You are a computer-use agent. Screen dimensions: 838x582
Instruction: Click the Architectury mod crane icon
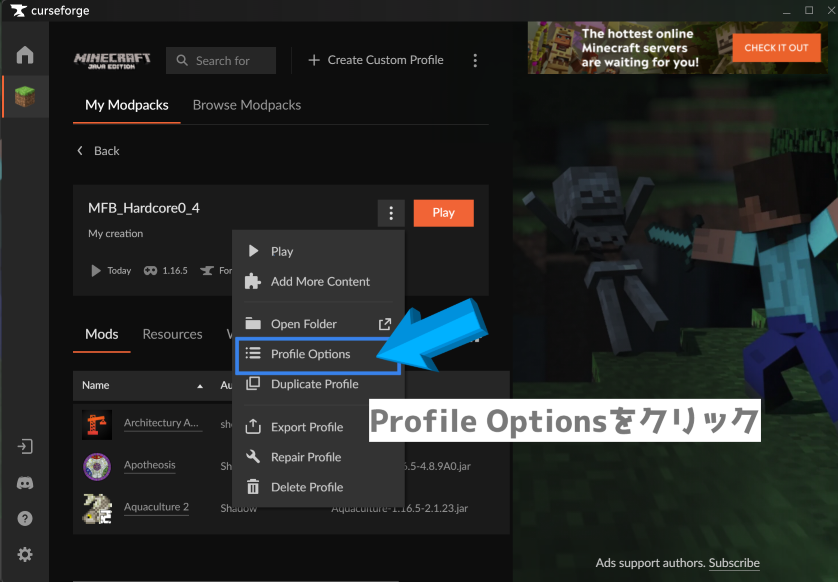97,424
